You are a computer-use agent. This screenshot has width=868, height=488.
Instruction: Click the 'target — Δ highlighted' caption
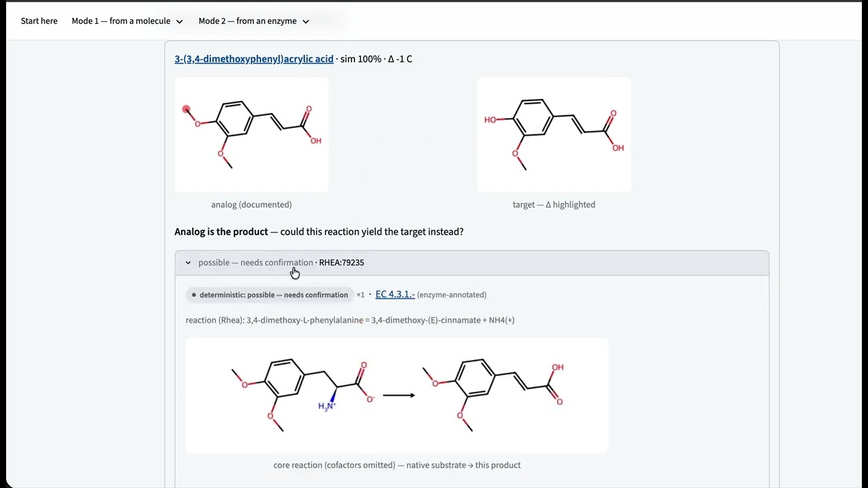pyautogui.click(x=554, y=205)
